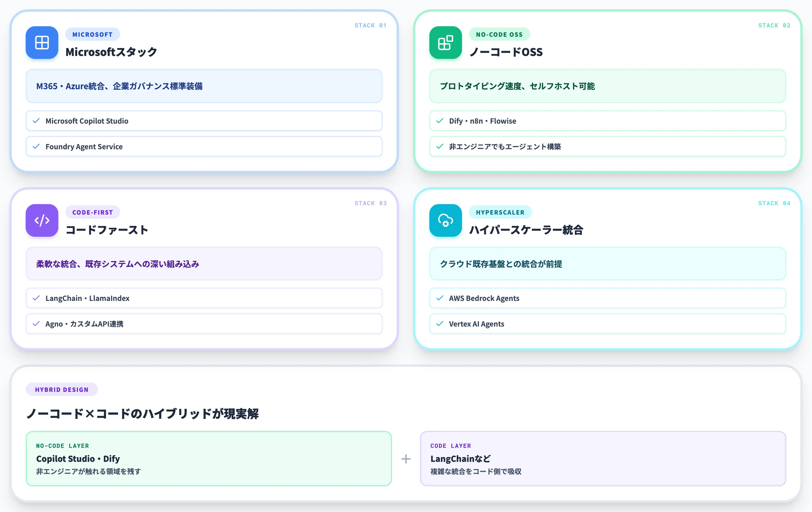
Task: Click the plus sign between layer cards
Action: pyautogui.click(x=406, y=459)
